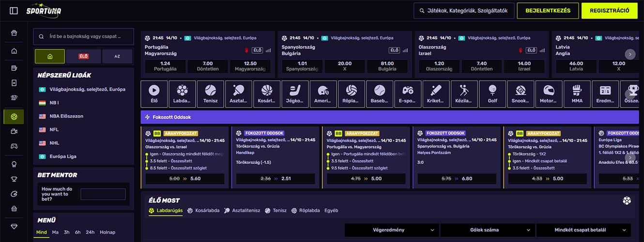This screenshot has width=644, height=242.
Task: Select the Asztalitenisz paddle tile
Action: [x=239, y=94]
